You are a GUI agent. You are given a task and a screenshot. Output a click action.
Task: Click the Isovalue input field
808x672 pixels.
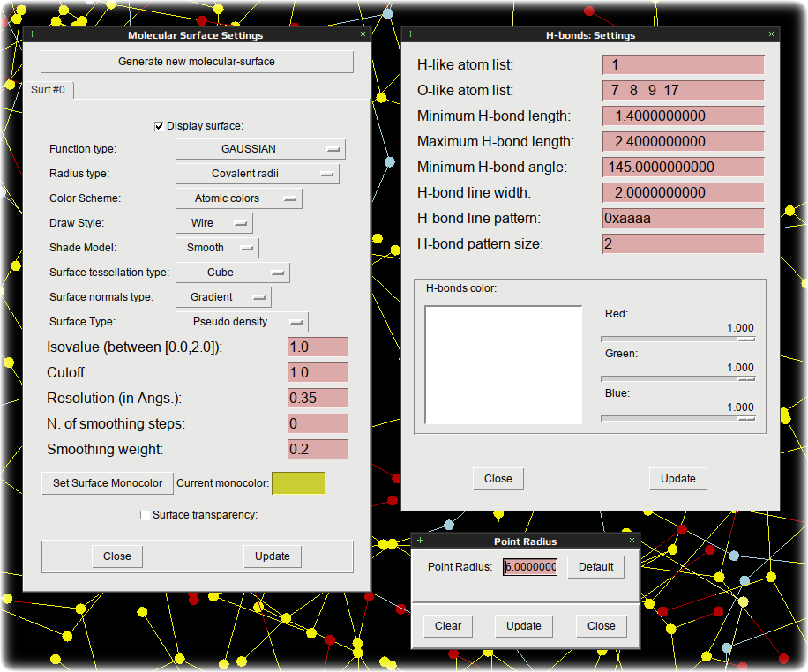(318, 347)
